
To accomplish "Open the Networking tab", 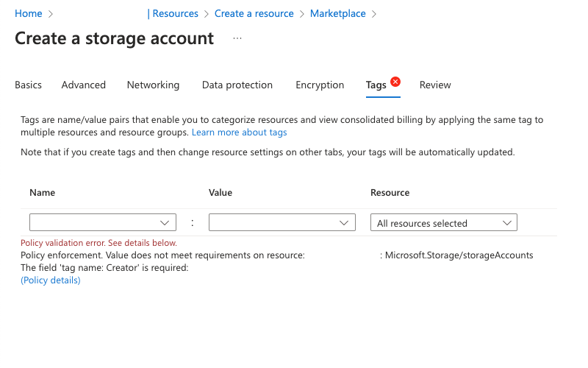I will coord(153,85).
